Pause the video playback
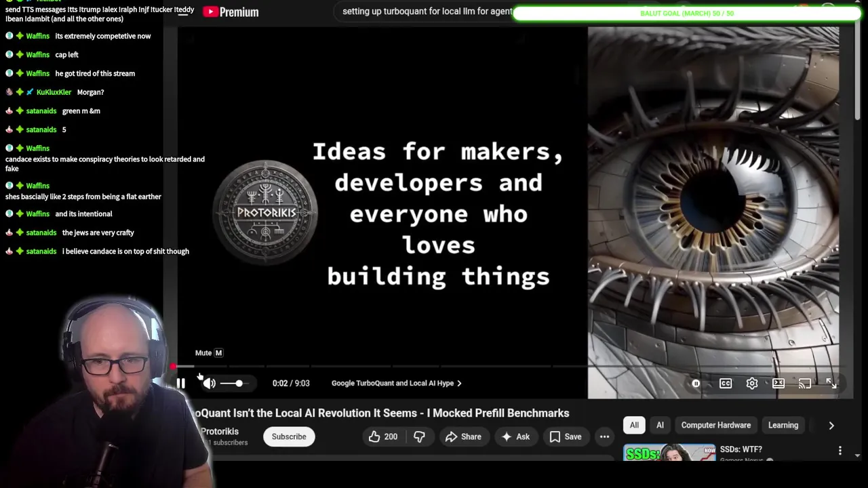 (x=180, y=383)
